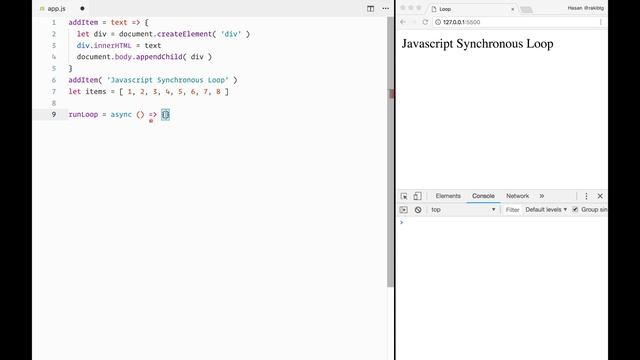Open the top context dropdown
Image resolution: width=640 pixels, height=360 pixels.
tap(463, 209)
